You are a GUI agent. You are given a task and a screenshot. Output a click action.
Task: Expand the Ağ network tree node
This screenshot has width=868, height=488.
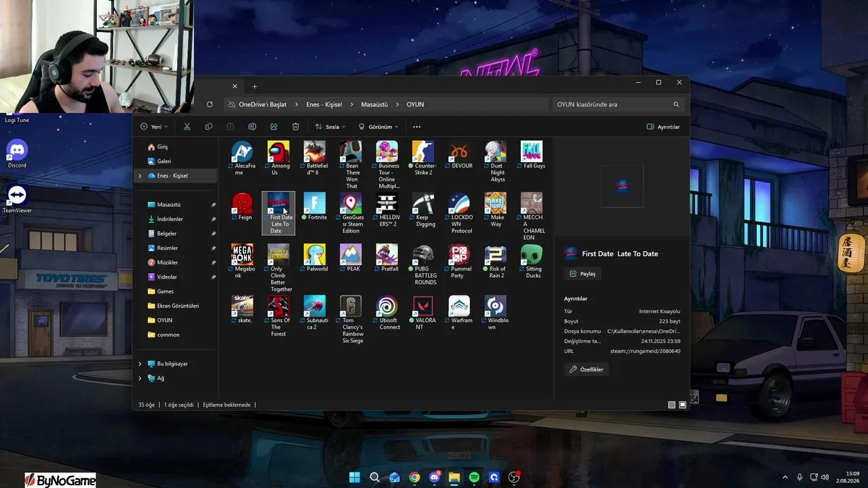[140, 378]
